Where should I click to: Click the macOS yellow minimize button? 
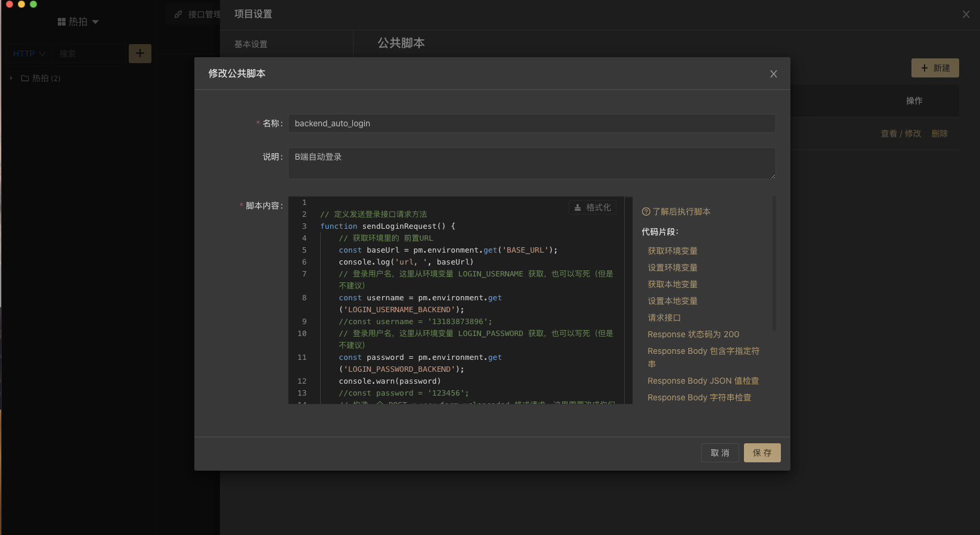tap(21, 4)
